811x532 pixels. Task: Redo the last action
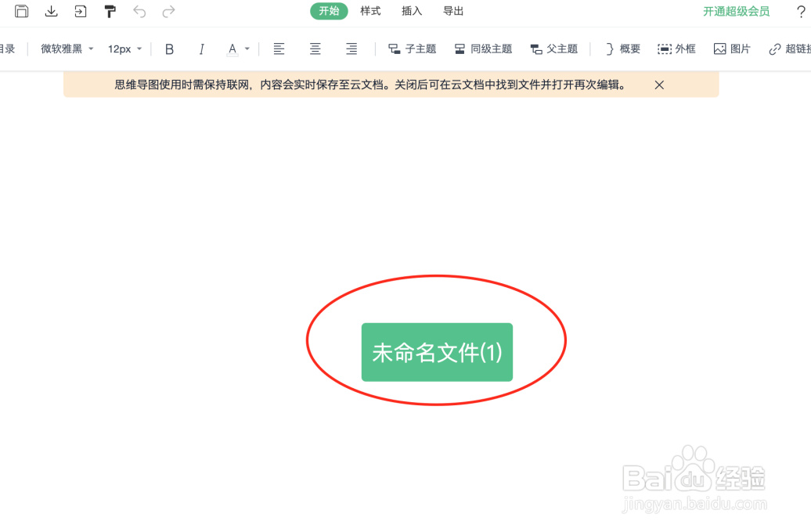[x=168, y=12]
